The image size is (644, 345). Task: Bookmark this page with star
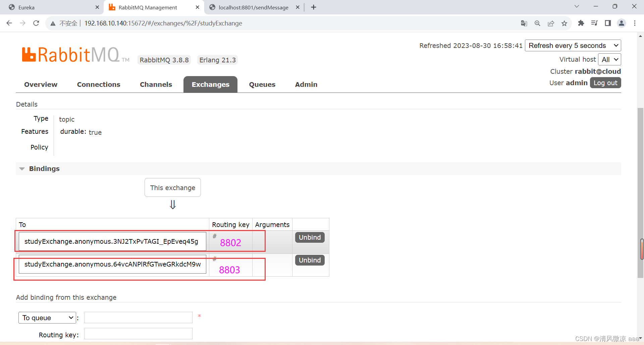(x=564, y=23)
